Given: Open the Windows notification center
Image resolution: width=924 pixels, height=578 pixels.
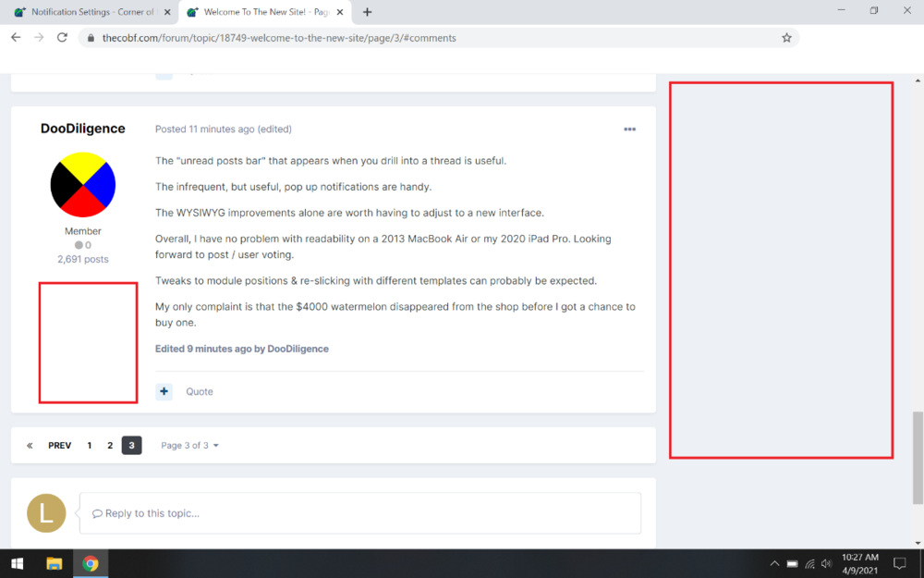Looking at the screenshot, I should point(899,564).
